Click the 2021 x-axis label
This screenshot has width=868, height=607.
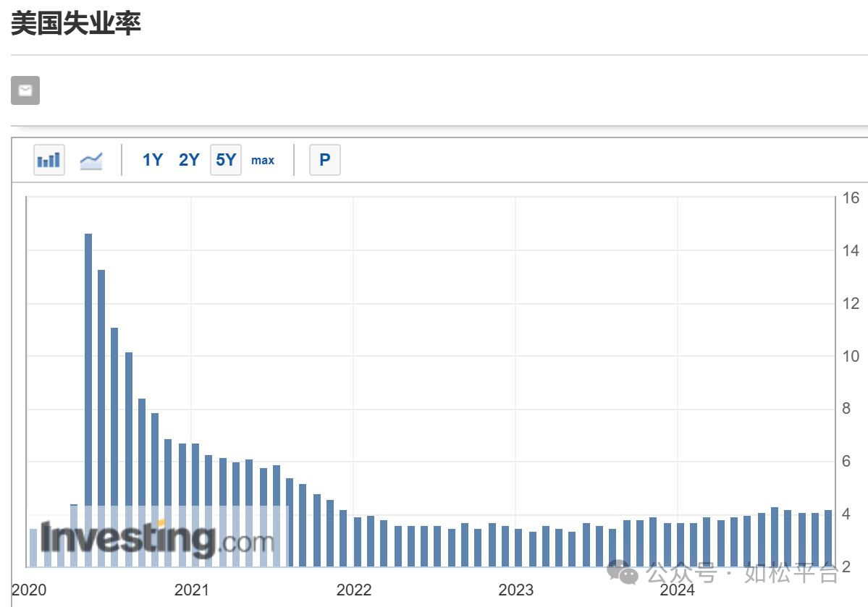[x=192, y=590]
